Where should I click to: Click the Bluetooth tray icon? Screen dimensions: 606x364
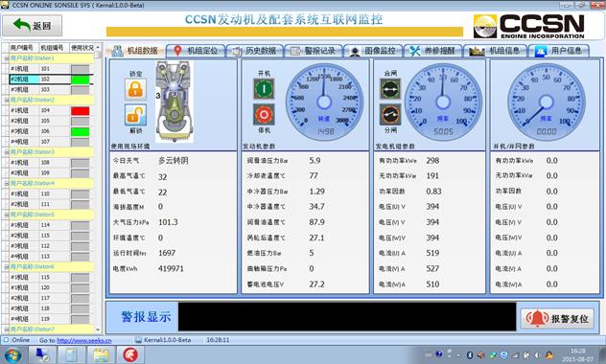[470, 355]
